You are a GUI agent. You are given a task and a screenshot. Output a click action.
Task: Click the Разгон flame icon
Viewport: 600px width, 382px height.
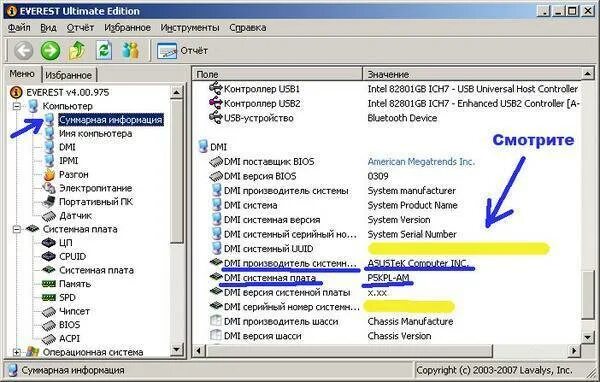pos(49,175)
